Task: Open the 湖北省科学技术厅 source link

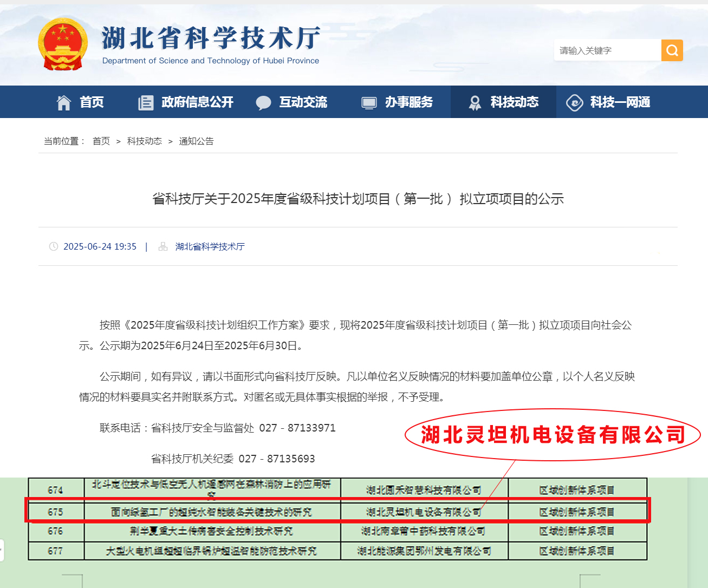Action: (x=210, y=246)
